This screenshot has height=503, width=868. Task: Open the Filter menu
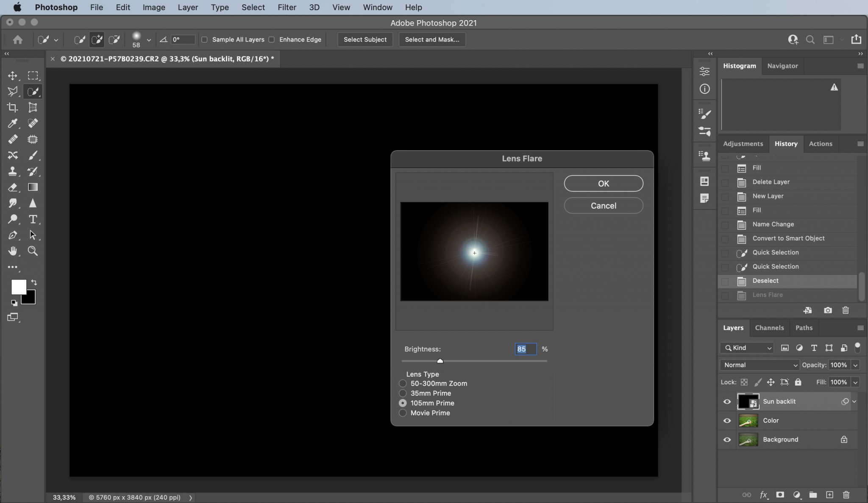(287, 7)
